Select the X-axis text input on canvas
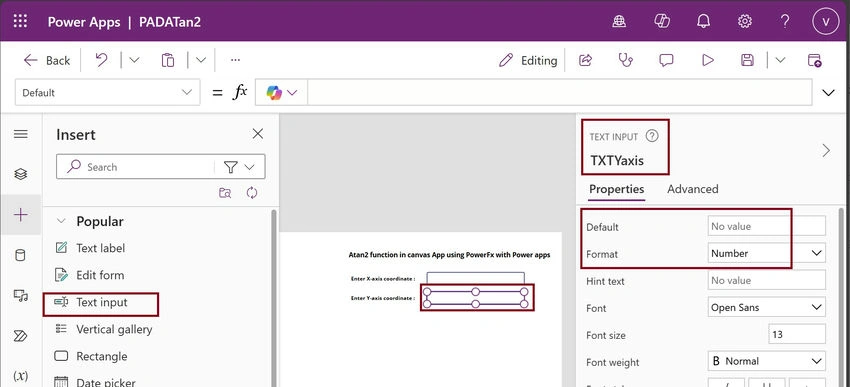The width and height of the screenshot is (850, 387). pos(475,278)
